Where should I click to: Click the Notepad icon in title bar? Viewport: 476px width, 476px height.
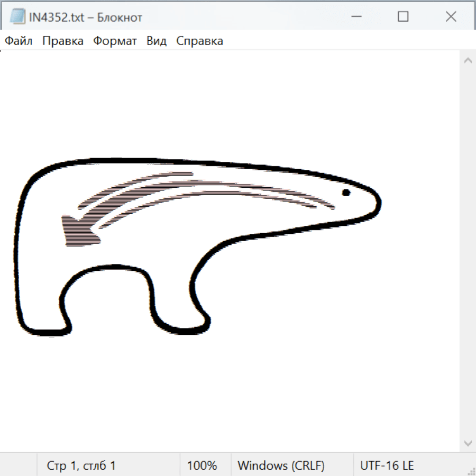[17, 17]
